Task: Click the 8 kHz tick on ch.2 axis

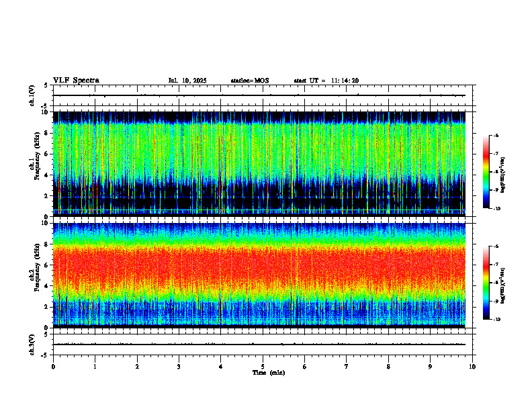Action: click(47, 244)
